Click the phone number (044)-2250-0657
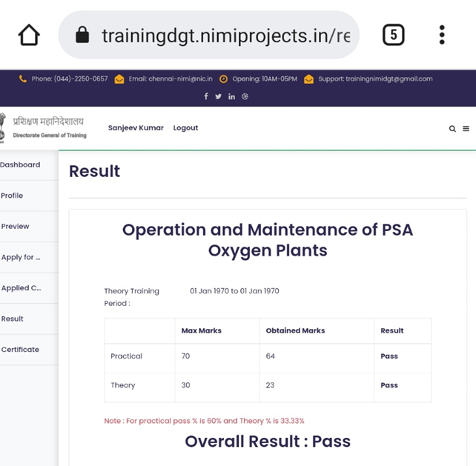 pos(81,79)
